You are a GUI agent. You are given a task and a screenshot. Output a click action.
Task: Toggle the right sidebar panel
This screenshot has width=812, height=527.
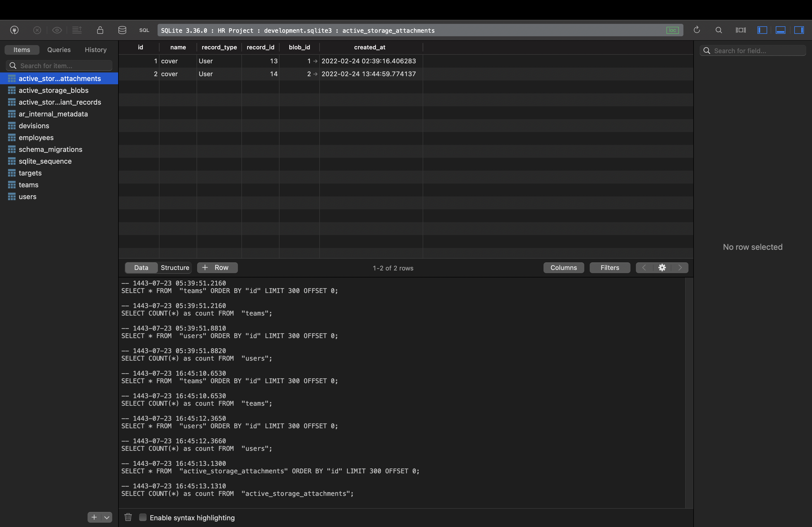[x=799, y=30]
